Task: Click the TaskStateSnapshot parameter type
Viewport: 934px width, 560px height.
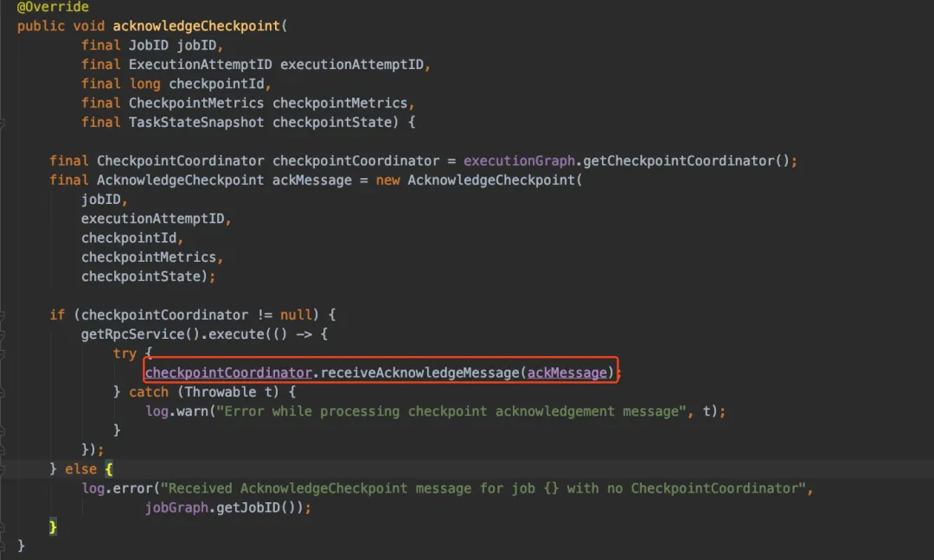Action: point(196,122)
